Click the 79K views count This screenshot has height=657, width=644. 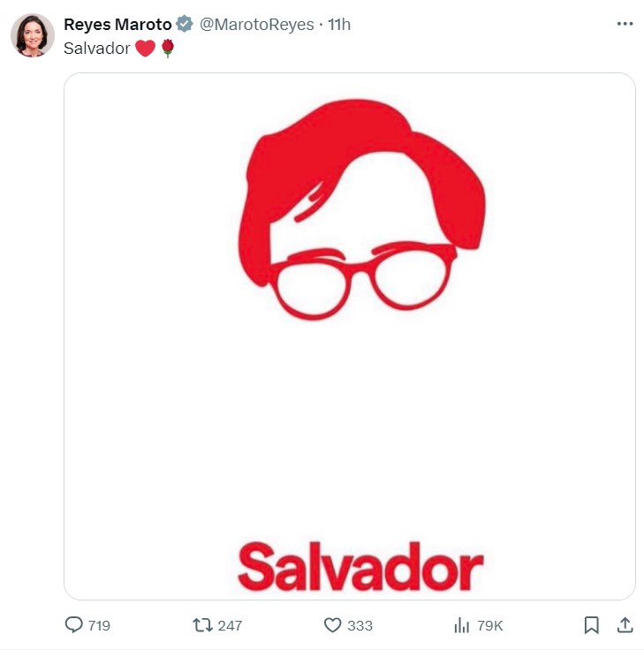coord(489,625)
